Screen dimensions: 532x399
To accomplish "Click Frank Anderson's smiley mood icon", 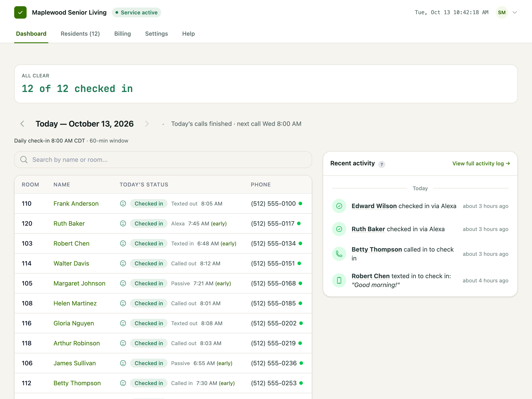I will 123,204.
